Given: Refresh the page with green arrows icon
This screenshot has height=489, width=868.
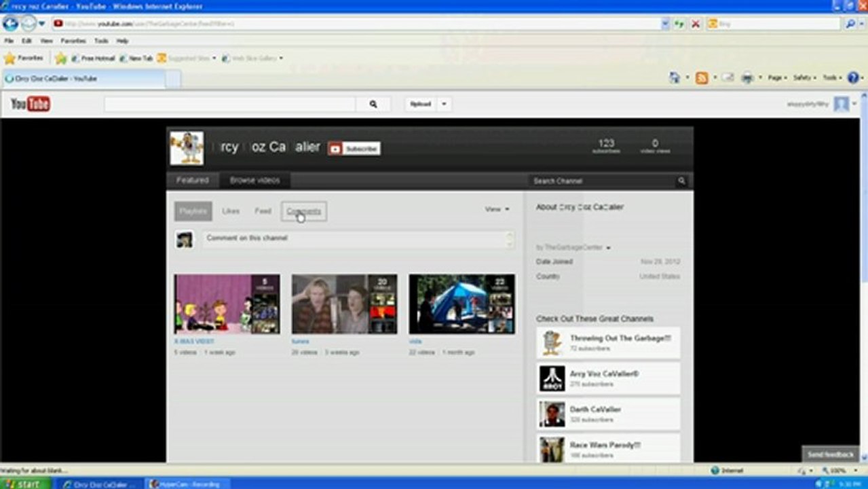Looking at the screenshot, I should [680, 24].
